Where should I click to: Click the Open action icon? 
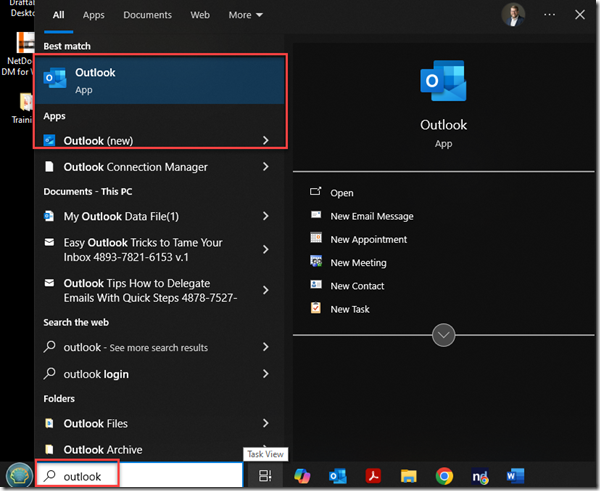pyautogui.click(x=316, y=191)
